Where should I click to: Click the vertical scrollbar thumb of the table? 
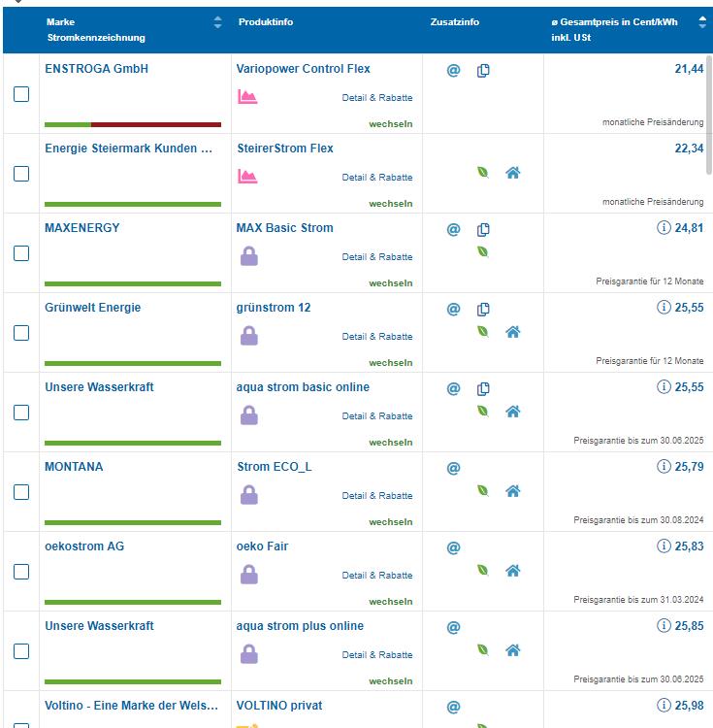tap(709, 115)
